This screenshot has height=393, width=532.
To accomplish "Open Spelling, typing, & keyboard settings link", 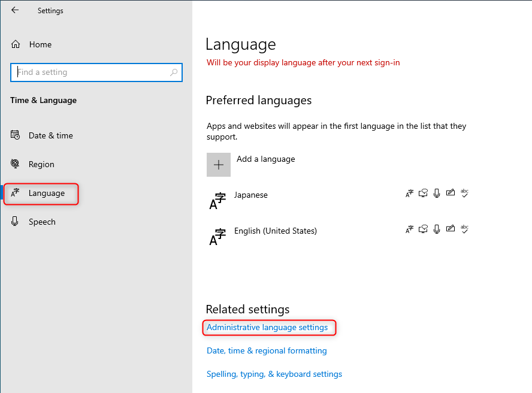I will [x=274, y=374].
